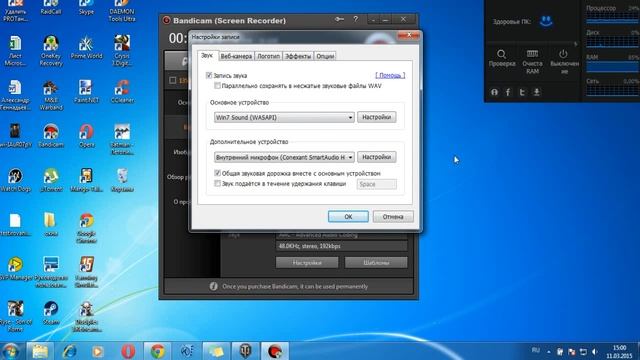This screenshot has width=640, height=360.
Task: Click Шаблоны button in Bandicam main window
Action: click(376, 263)
